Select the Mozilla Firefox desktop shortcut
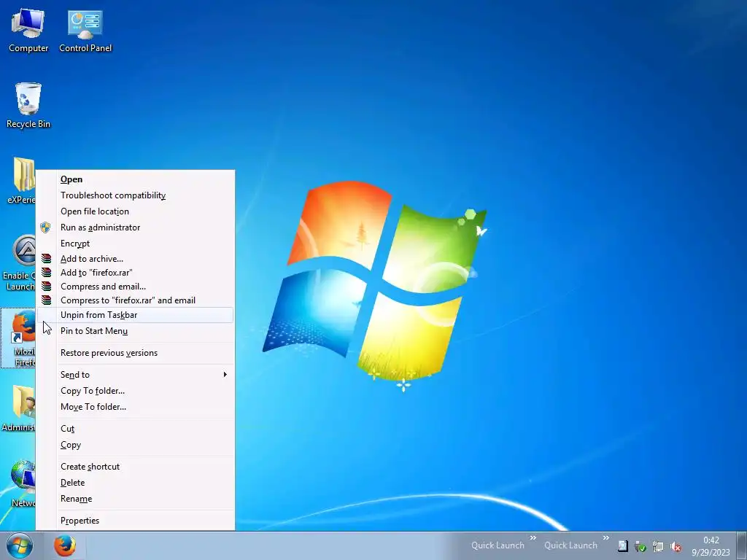The height and width of the screenshot is (560, 747). (19, 339)
